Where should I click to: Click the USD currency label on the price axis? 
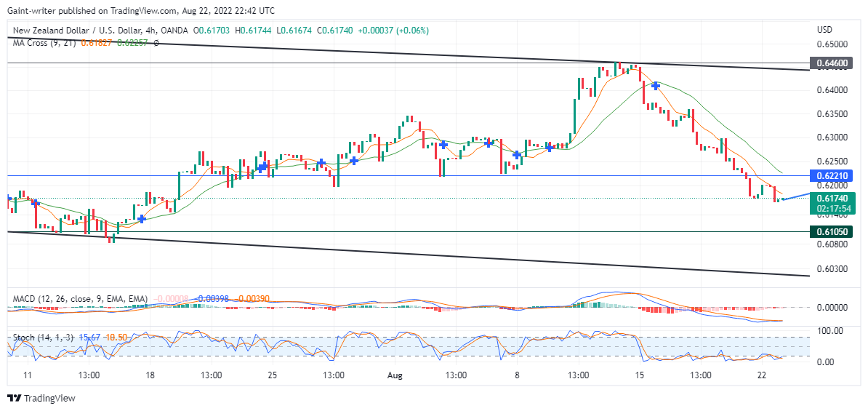(825, 29)
